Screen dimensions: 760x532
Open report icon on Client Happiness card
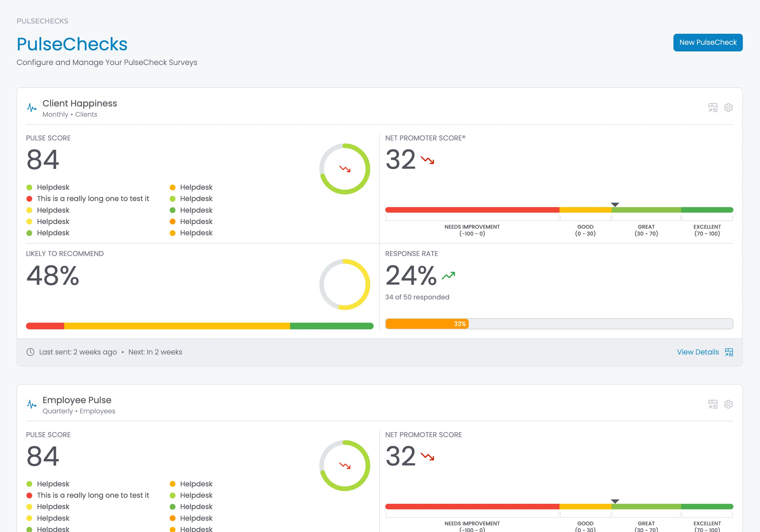coord(713,108)
